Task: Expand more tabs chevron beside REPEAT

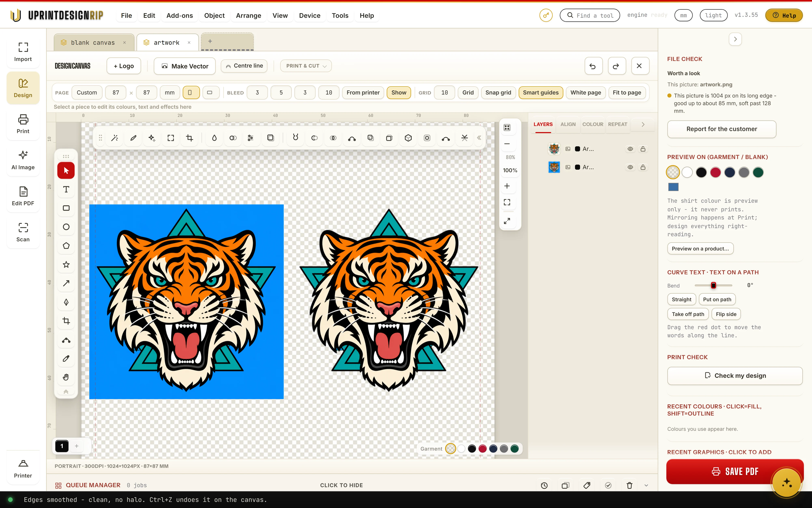Action: 643,124
